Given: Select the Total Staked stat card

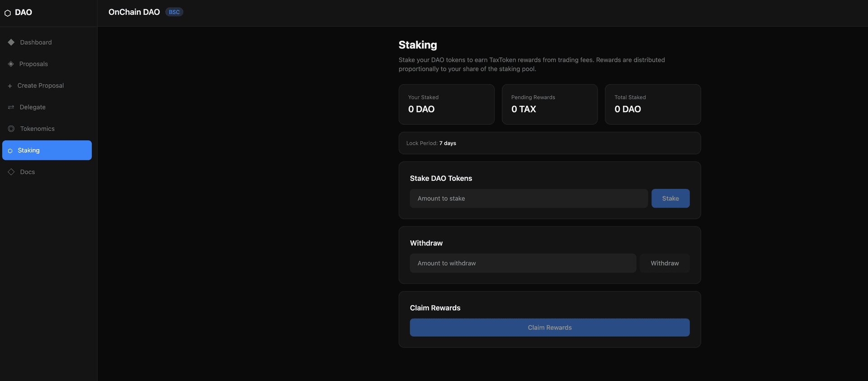Looking at the screenshot, I should point(652,104).
